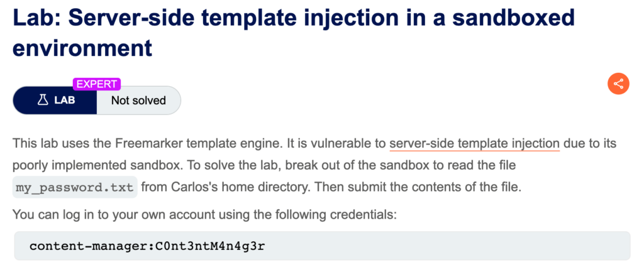Click the Not solved status indicator
Screen dimensions: 644x272
click(138, 101)
